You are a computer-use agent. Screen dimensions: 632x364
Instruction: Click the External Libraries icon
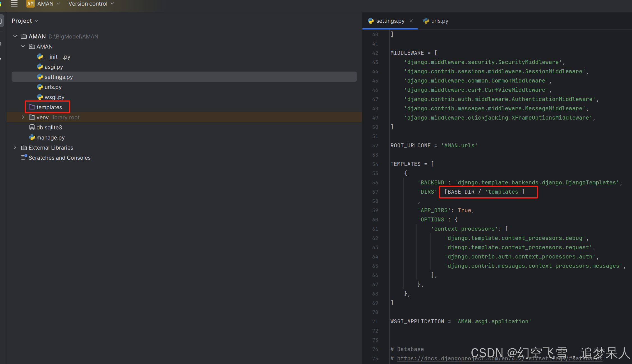tap(24, 147)
